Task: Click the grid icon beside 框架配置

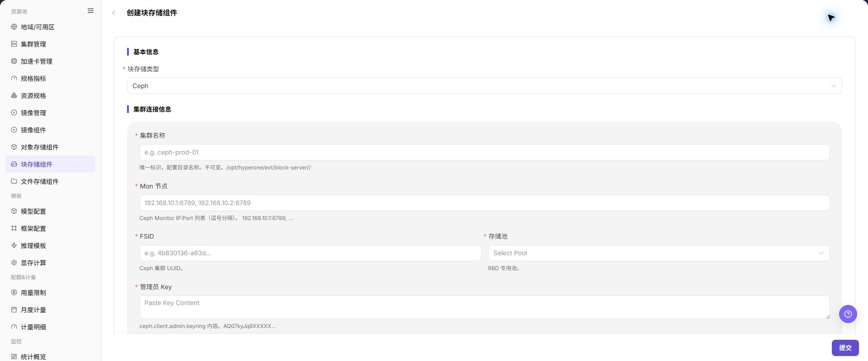Action: pyautogui.click(x=14, y=229)
